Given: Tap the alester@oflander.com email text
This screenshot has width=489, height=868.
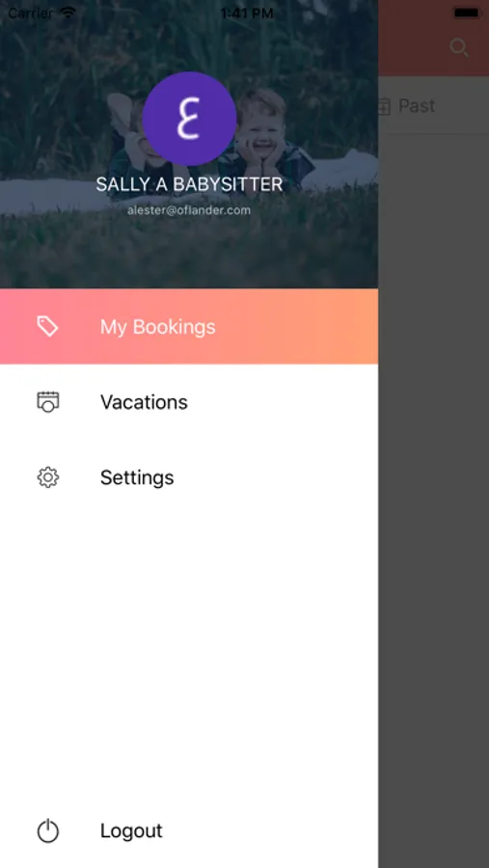Looking at the screenshot, I should click(189, 210).
